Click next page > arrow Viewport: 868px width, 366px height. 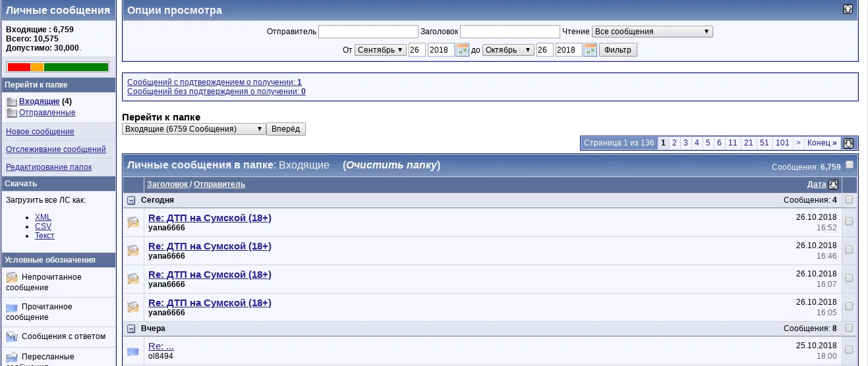pyautogui.click(x=798, y=143)
